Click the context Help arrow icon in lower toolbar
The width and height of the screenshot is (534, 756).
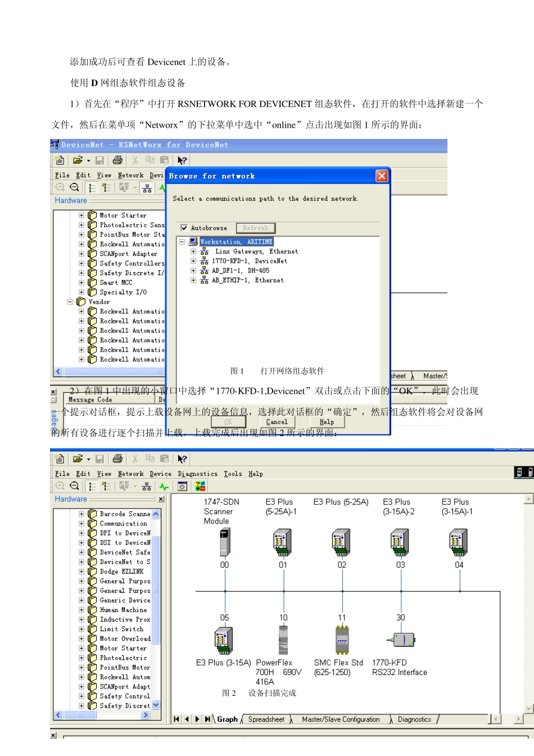182,459
